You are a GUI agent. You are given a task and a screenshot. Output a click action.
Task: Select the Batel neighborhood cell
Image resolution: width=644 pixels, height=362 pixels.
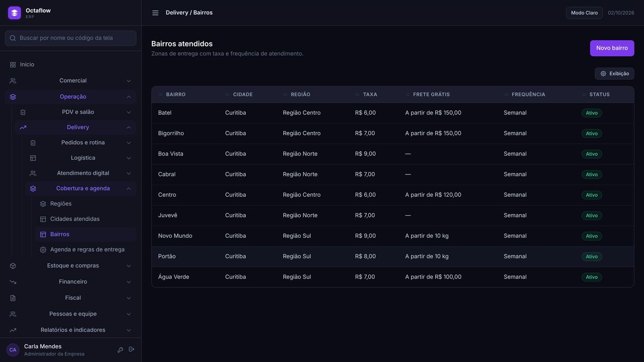[165, 113]
